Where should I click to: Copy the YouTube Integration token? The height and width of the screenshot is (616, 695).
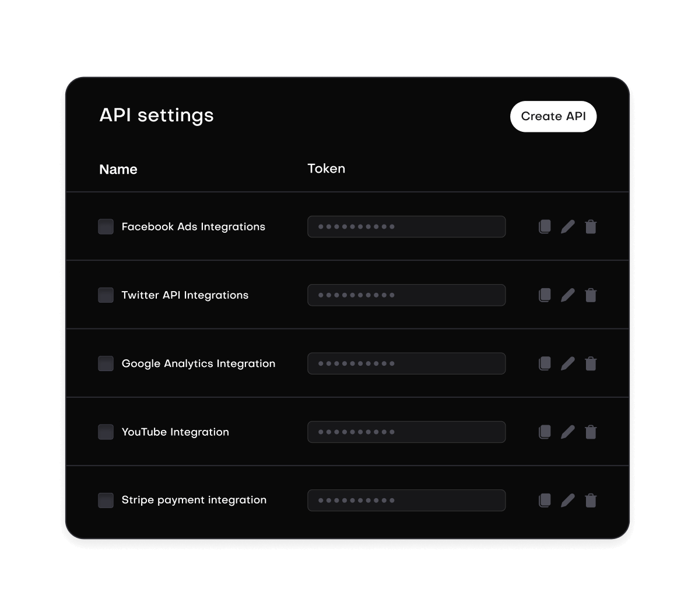544,432
